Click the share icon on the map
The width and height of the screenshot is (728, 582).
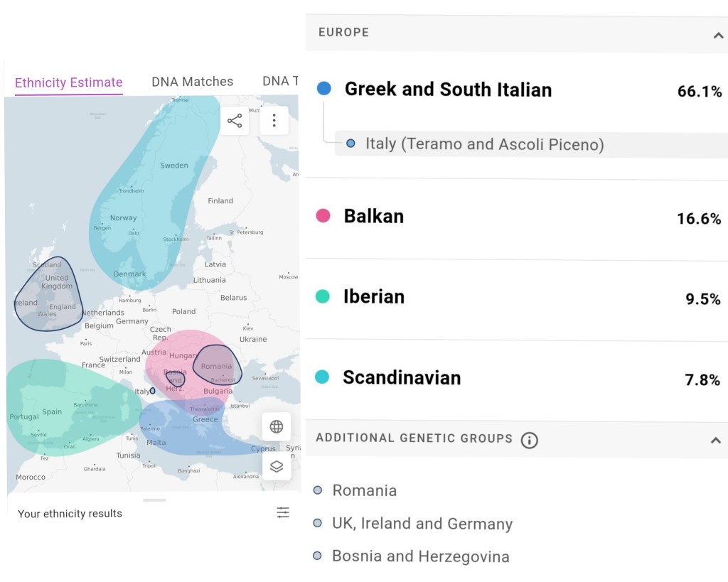235,121
